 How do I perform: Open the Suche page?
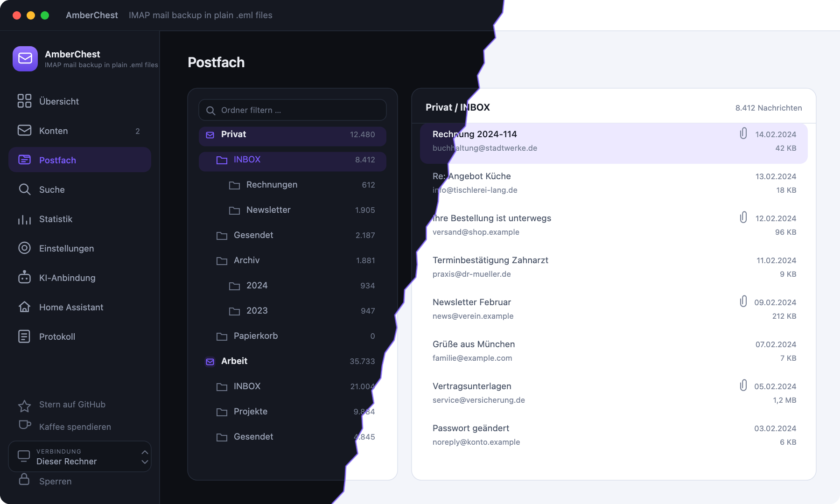(x=80, y=189)
